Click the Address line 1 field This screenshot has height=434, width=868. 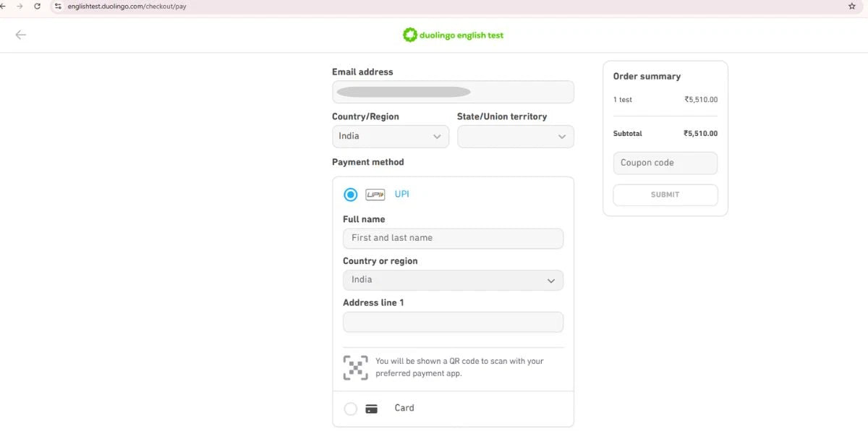pos(453,322)
